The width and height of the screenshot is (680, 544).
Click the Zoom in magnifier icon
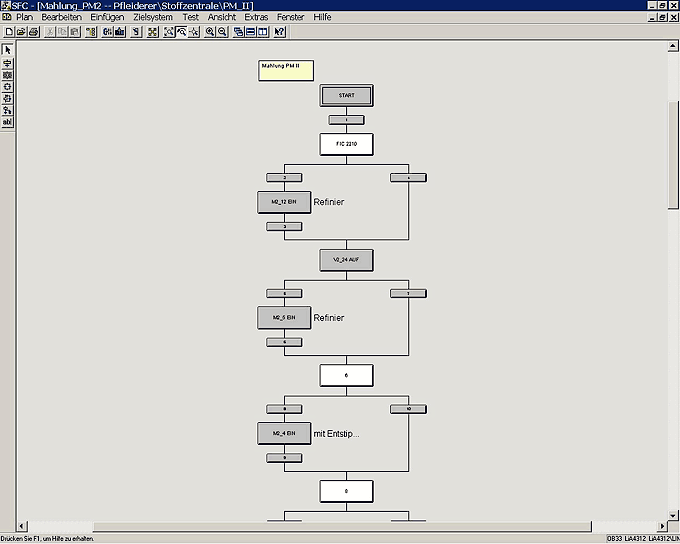tap(210, 32)
